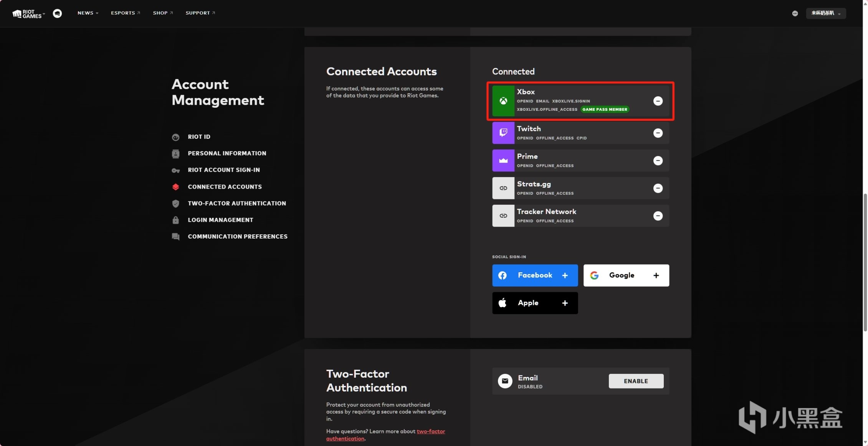Open the Riot Games logo menu
Viewport: 868px width, 446px height.
[29, 14]
